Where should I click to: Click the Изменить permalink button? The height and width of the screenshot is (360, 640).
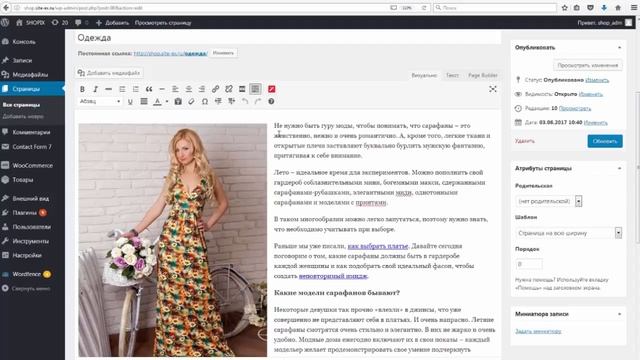[x=223, y=53]
